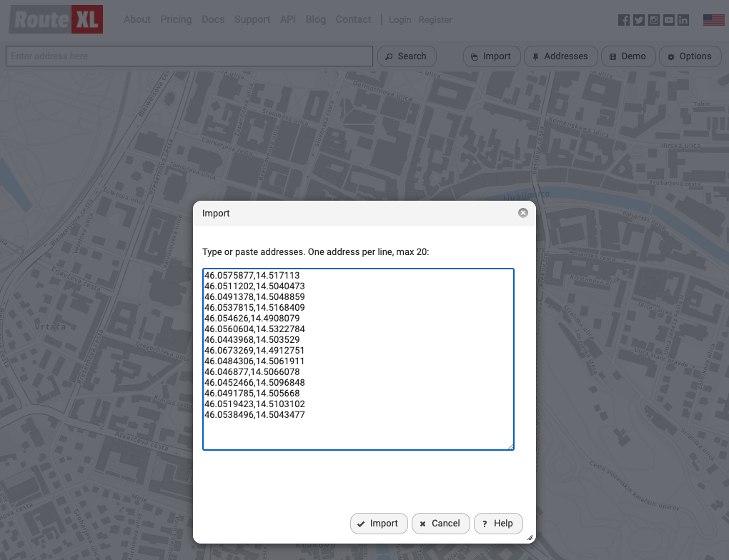This screenshot has width=729, height=560.
Task: Click the Import dialog title text
Action: (x=216, y=214)
